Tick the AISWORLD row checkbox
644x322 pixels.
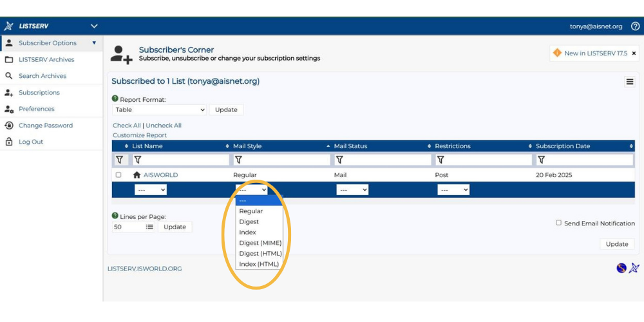pos(118,175)
